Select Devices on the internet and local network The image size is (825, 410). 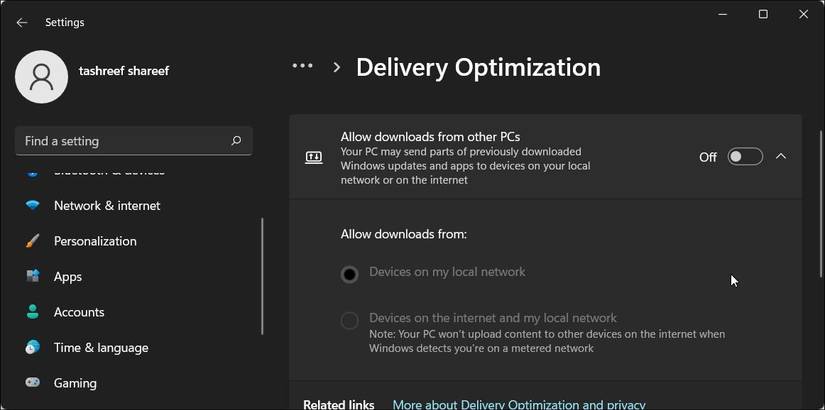pyautogui.click(x=349, y=321)
